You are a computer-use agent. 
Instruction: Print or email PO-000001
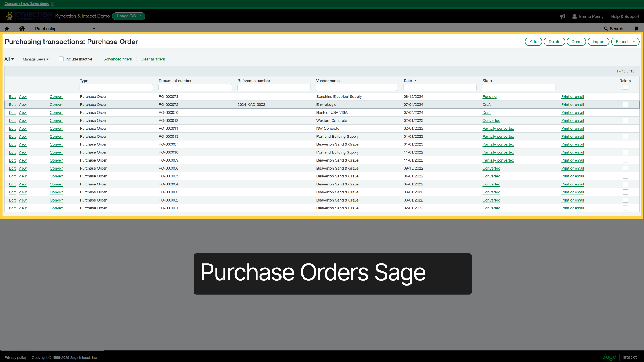pos(572,208)
